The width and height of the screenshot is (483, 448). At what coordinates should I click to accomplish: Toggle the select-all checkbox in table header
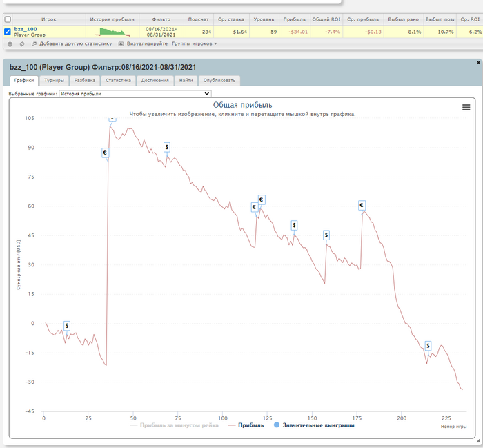8,19
